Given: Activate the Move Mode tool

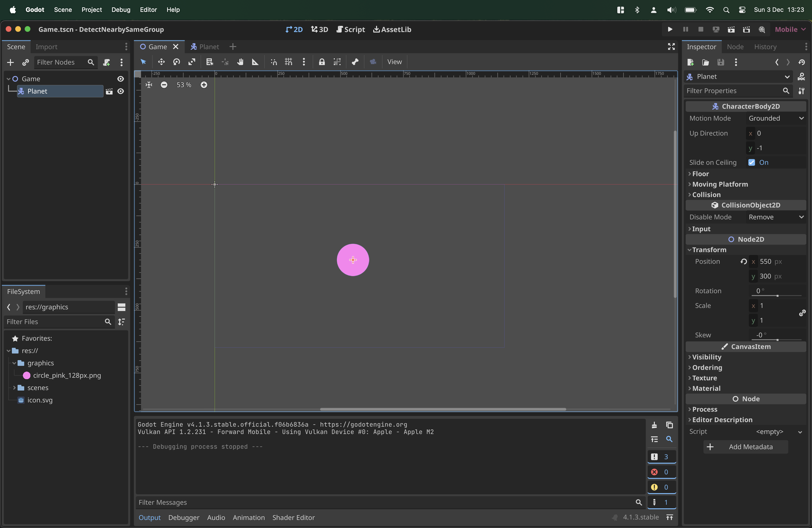Looking at the screenshot, I should click(x=161, y=62).
